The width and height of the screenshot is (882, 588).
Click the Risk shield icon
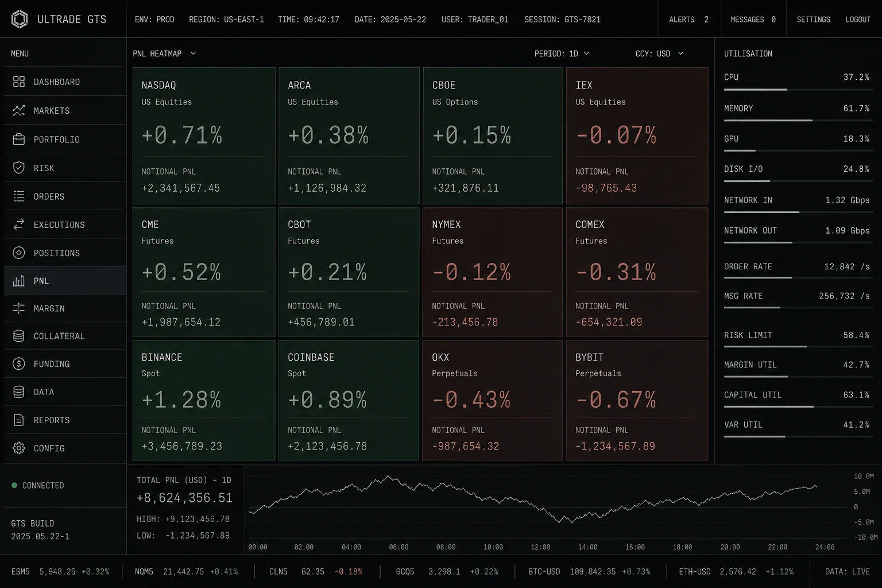[19, 168]
